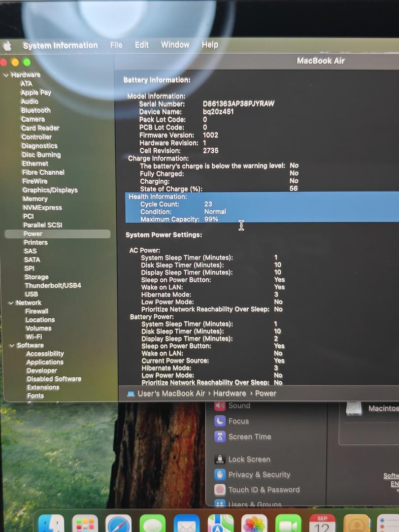Click the Health Information heading
This screenshot has width=399, height=532.
[158, 197]
